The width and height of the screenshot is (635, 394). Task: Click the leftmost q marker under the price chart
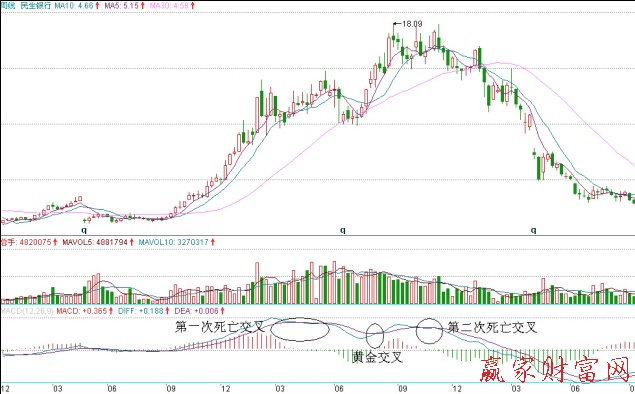pyautogui.click(x=84, y=230)
